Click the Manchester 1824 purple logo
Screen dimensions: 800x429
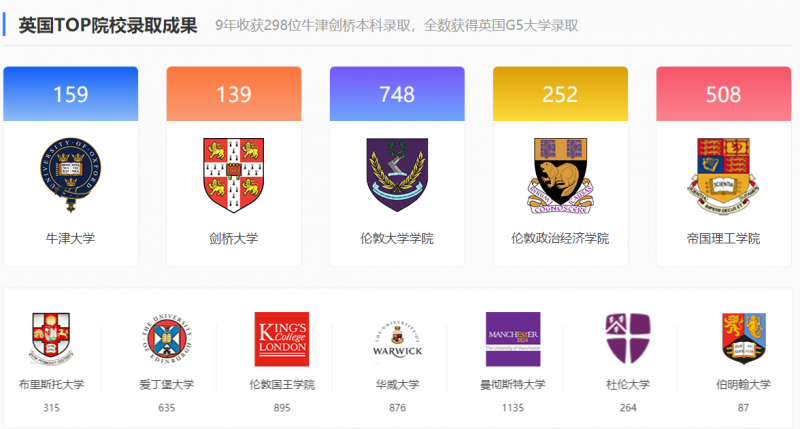(513, 339)
